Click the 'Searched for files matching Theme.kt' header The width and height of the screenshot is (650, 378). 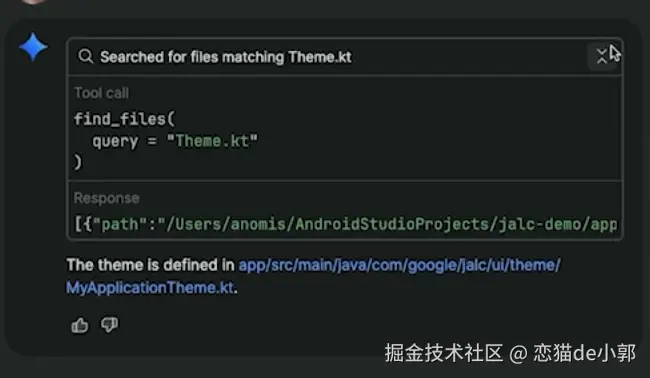click(x=226, y=57)
